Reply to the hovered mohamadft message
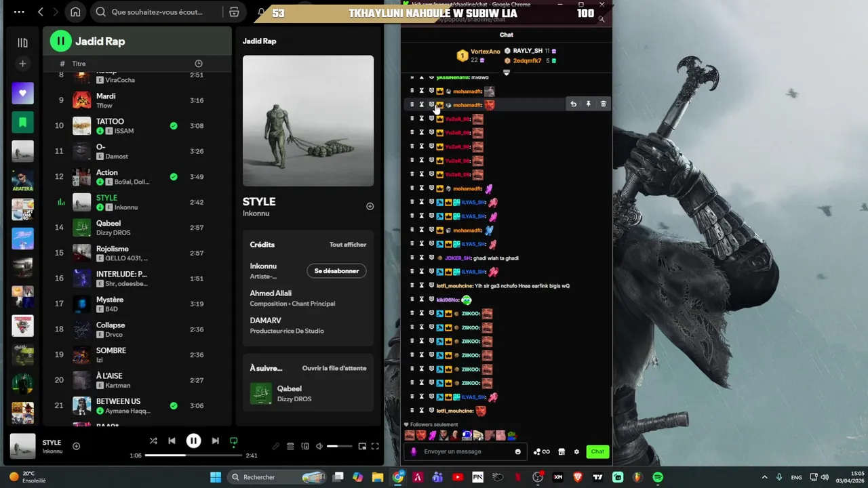 pyautogui.click(x=573, y=104)
